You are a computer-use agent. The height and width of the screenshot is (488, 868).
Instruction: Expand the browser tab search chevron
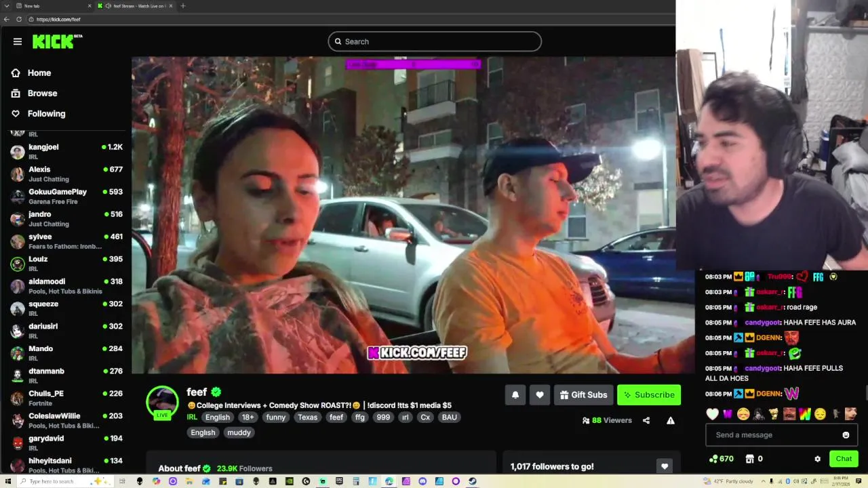point(7,6)
